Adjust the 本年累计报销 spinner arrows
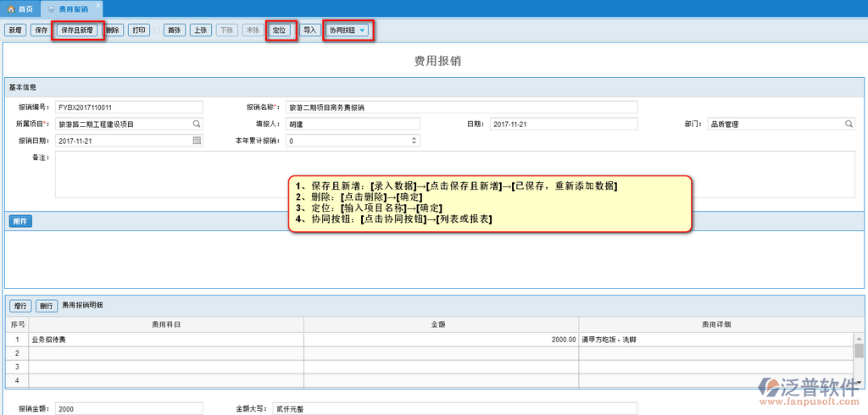Image resolution: width=868 pixels, height=415 pixels. click(x=415, y=141)
